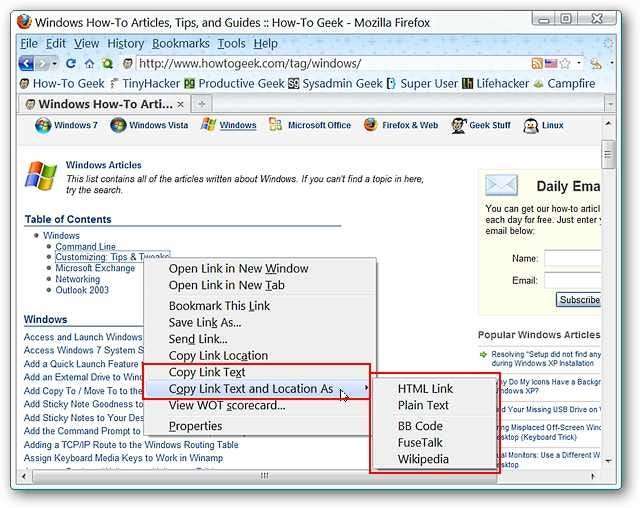Image resolution: width=640 pixels, height=508 pixels.
Task: Click the Windows flag logo image
Action: coord(41,176)
